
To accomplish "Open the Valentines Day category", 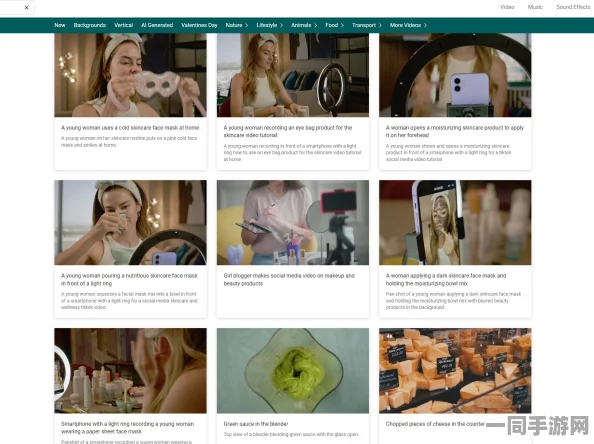I will click(x=199, y=25).
